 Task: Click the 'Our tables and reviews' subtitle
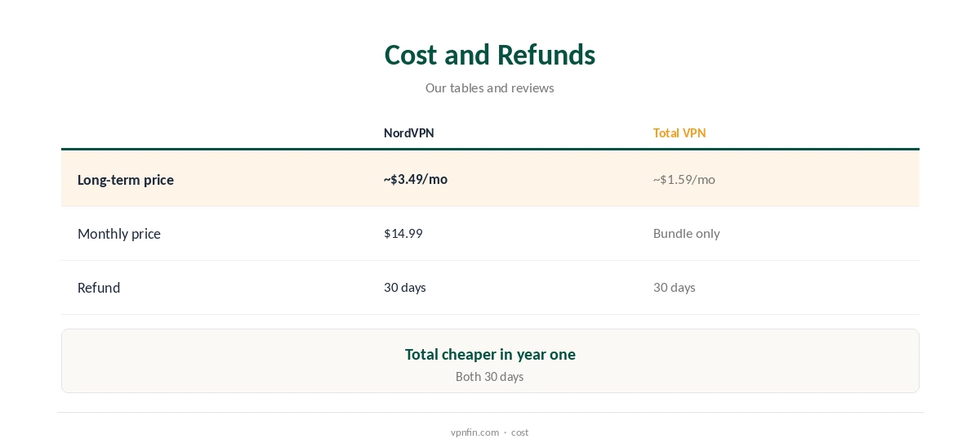490,87
